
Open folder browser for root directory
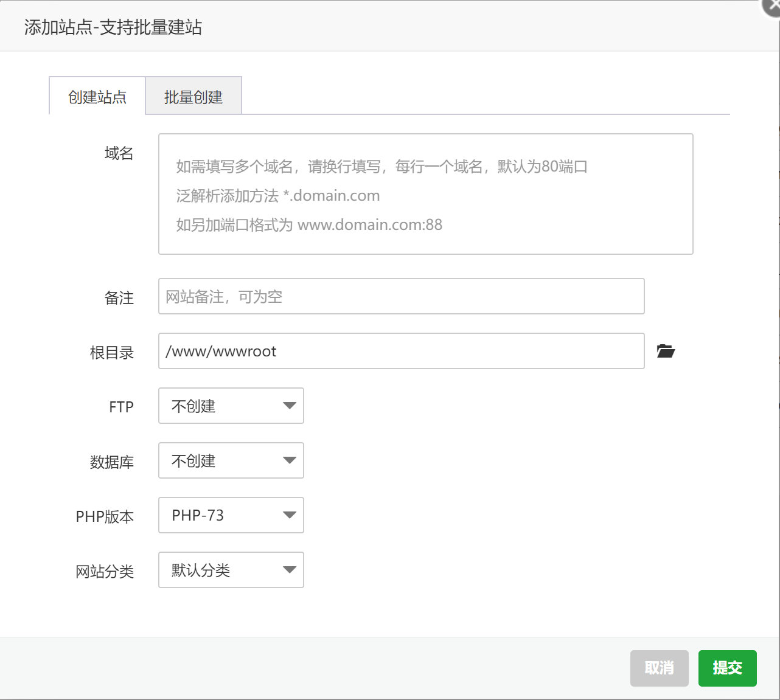(x=666, y=351)
